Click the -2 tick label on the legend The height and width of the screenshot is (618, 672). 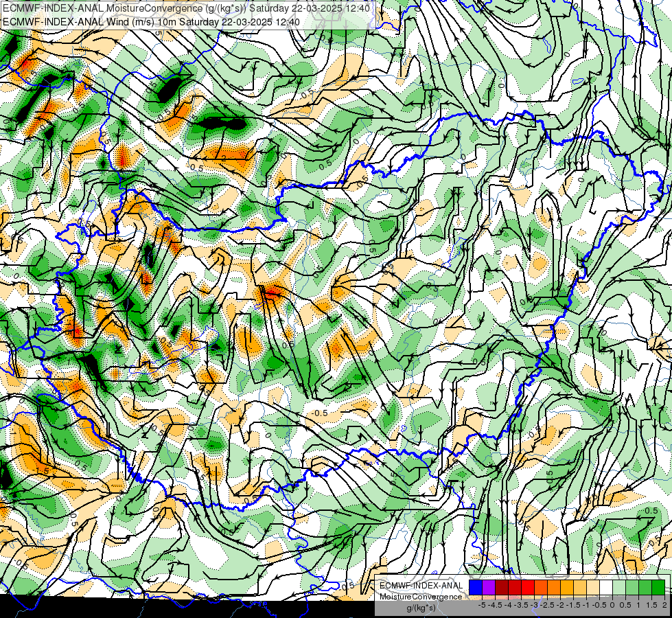[561, 605]
